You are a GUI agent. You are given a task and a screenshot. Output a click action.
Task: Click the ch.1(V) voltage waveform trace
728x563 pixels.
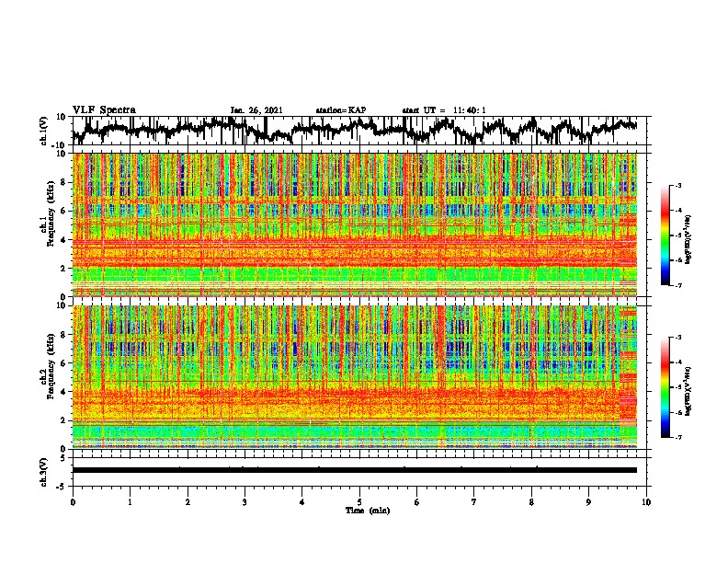click(x=355, y=130)
